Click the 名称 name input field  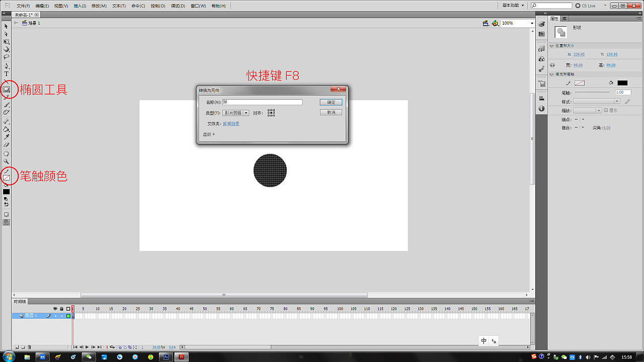(x=262, y=102)
